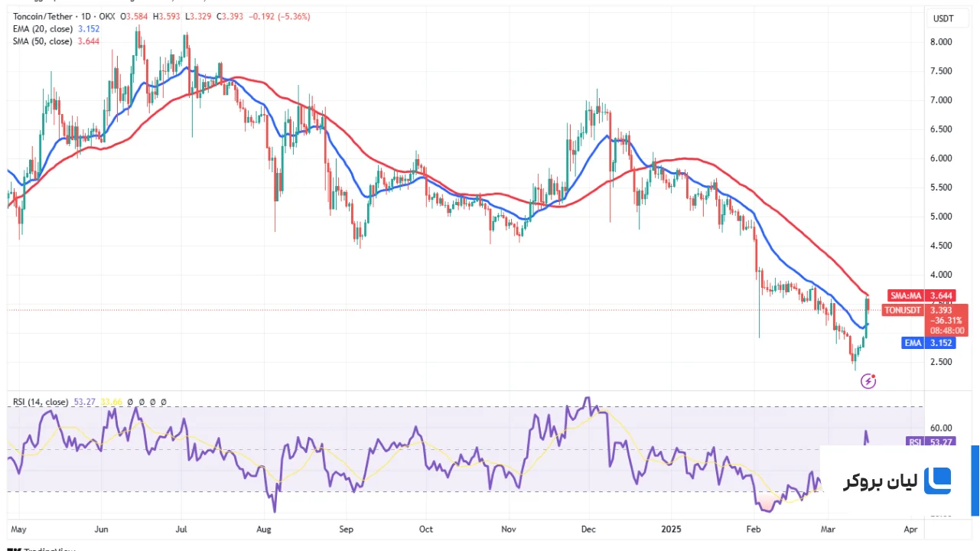Select the EMA (20, close) legend
980x551 pixels.
point(43,28)
